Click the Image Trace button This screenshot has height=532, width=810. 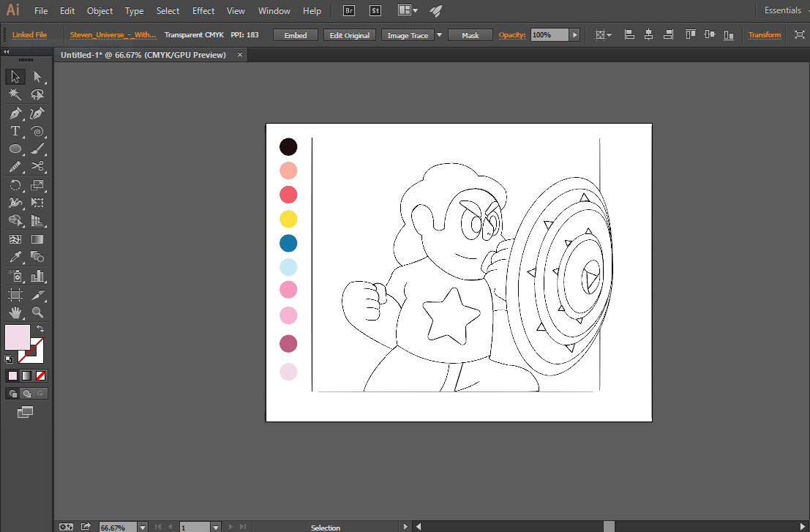pos(408,35)
